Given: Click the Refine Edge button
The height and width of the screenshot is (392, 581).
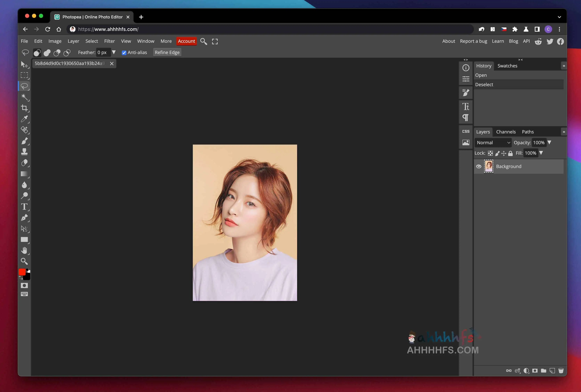Looking at the screenshot, I should click(x=167, y=52).
